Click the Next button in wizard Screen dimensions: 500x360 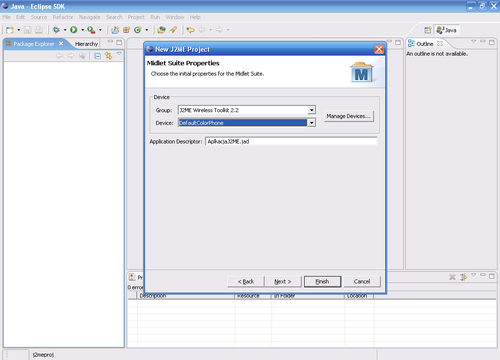tap(283, 281)
